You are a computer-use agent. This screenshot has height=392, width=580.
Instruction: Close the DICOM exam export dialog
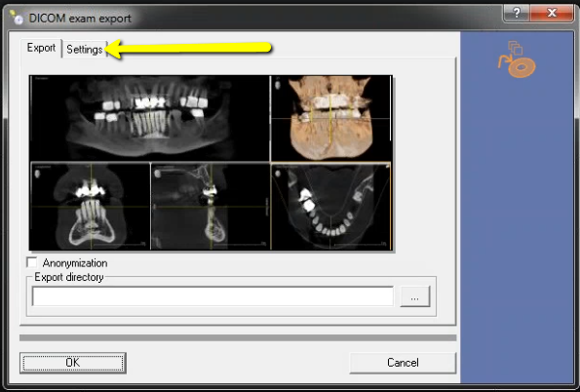coord(552,13)
